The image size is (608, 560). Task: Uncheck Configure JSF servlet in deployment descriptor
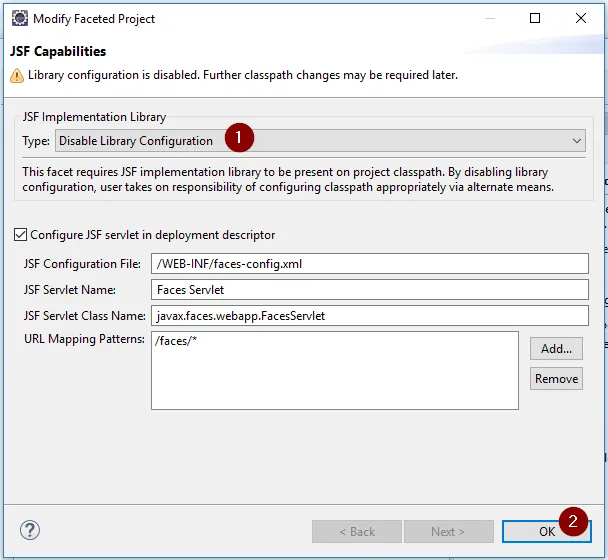click(21, 235)
